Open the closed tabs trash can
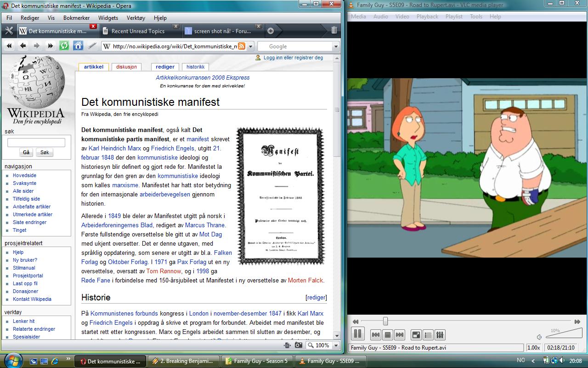 click(x=334, y=30)
